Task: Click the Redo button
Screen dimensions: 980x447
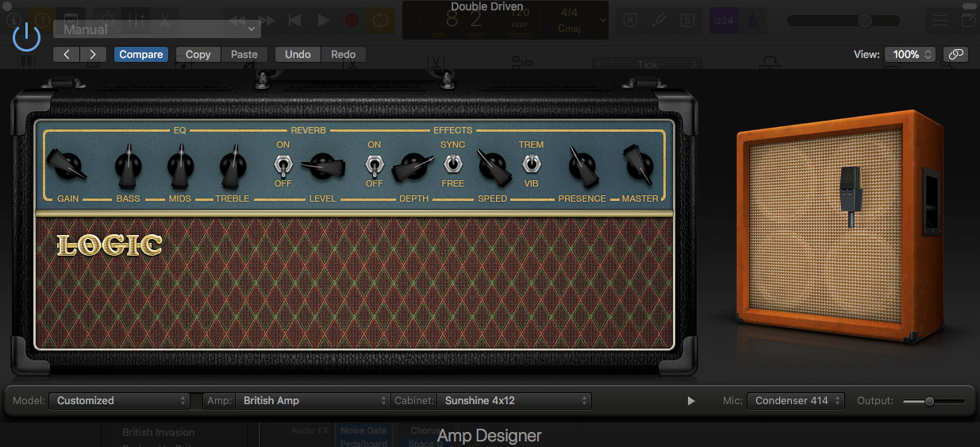Action: (344, 55)
